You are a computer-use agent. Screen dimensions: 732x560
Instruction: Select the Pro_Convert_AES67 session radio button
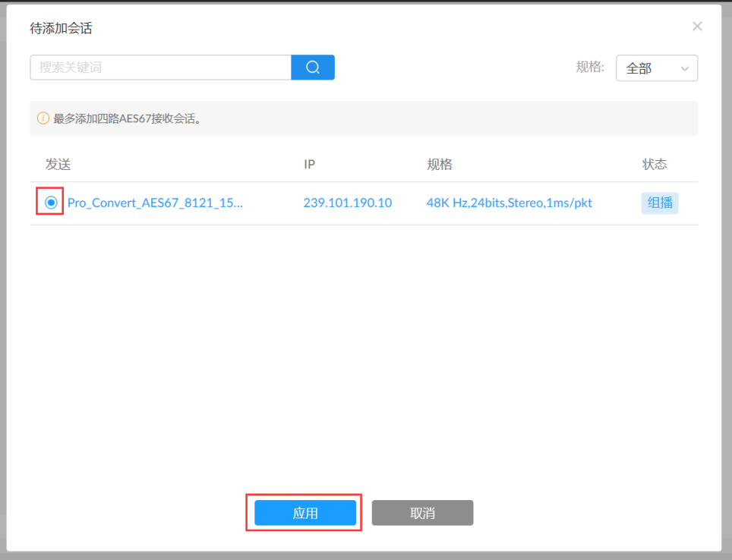tap(51, 203)
